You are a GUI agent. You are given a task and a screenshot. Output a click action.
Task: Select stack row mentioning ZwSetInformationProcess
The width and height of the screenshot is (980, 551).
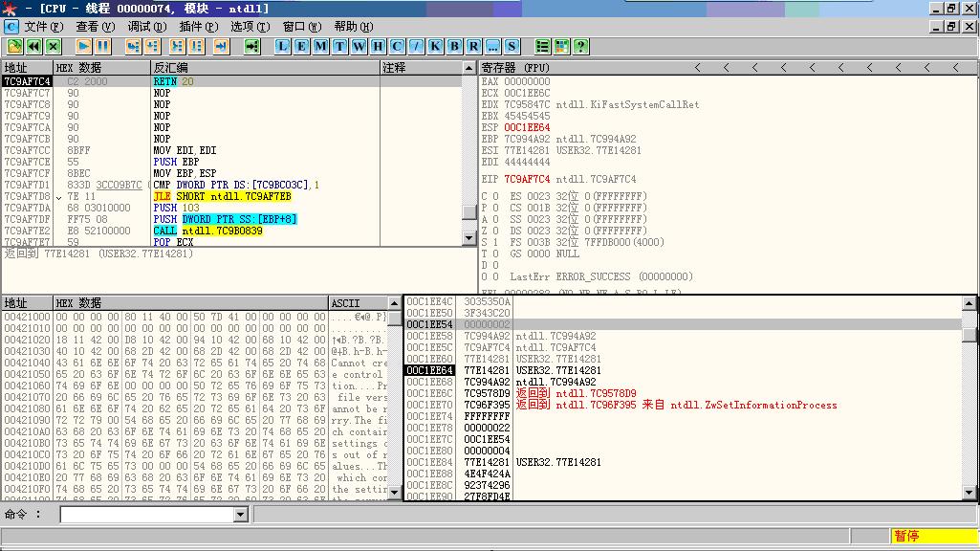683,405
